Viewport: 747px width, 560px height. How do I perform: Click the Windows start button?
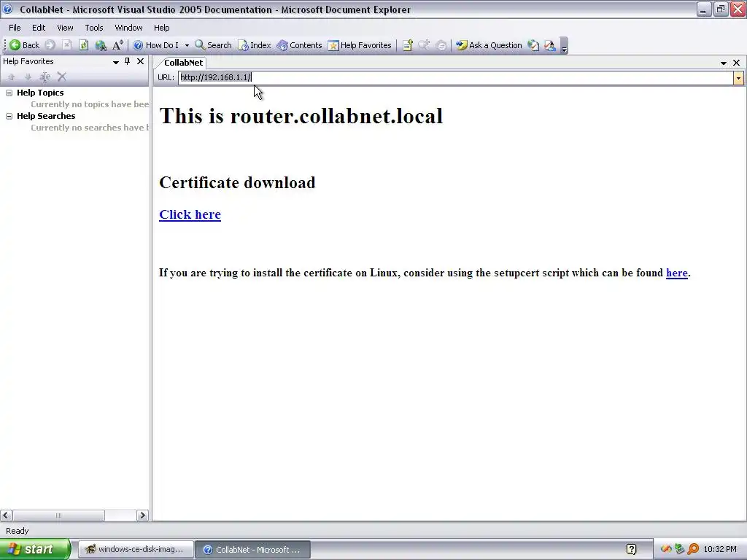pyautogui.click(x=35, y=549)
